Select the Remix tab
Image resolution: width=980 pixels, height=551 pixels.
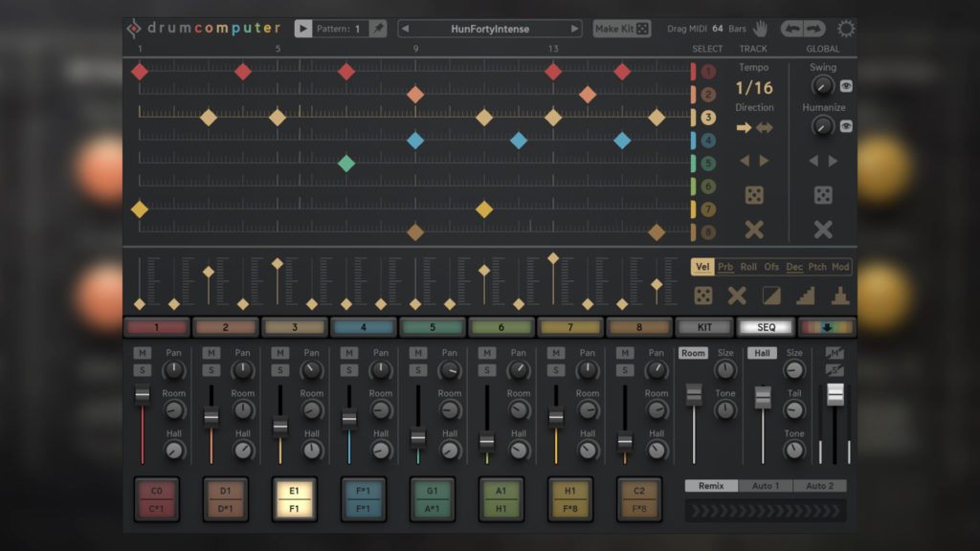point(711,485)
